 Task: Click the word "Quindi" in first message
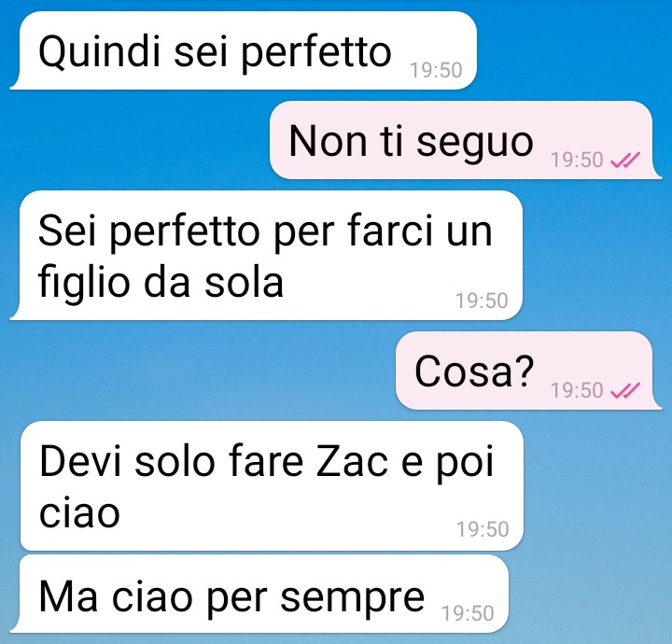100,52
